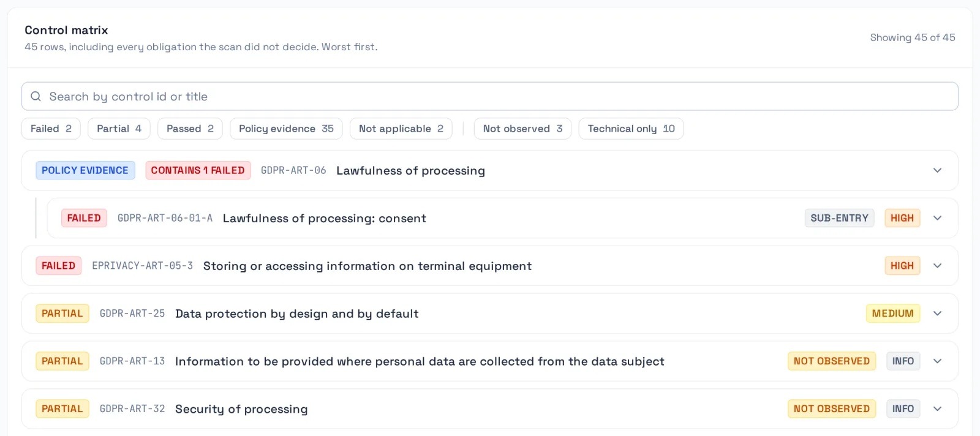Click the 'Control matrix' heading
This screenshot has height=436, width=980.
[66, 30]
